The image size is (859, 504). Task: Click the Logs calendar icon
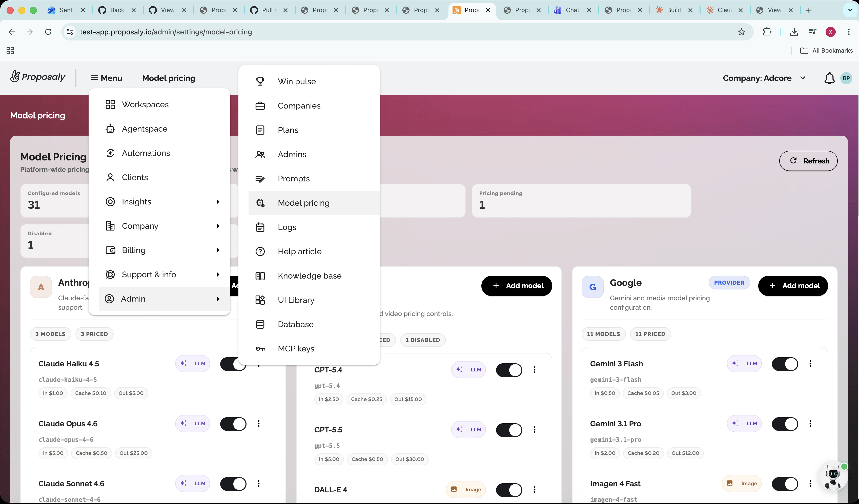pyautogui.click(x=260, y=227)
